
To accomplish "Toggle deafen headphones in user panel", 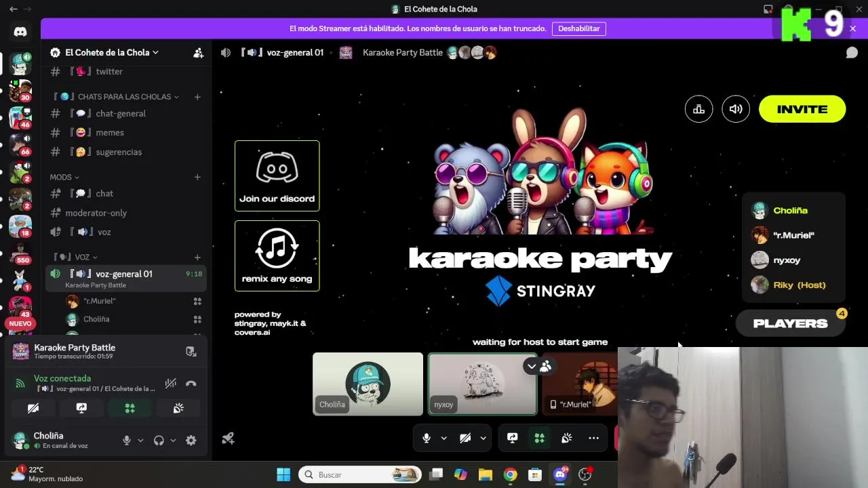I will [159, 441].
